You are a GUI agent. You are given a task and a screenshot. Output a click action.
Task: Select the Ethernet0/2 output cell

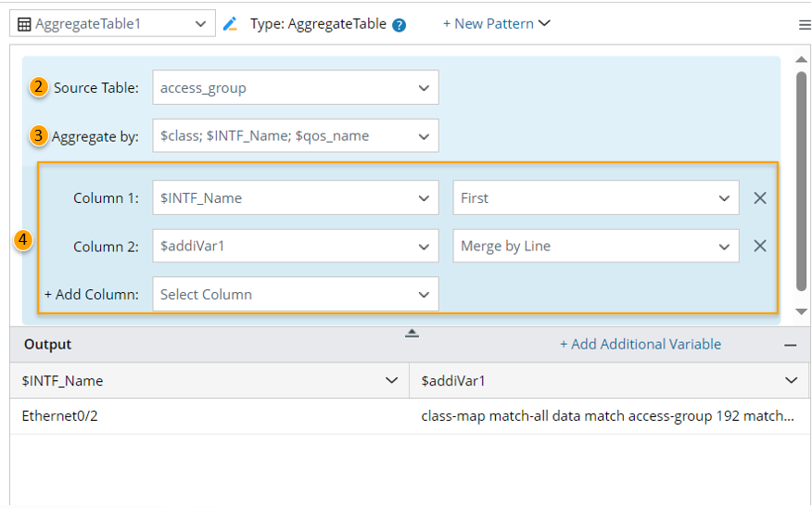click(60, 417)
